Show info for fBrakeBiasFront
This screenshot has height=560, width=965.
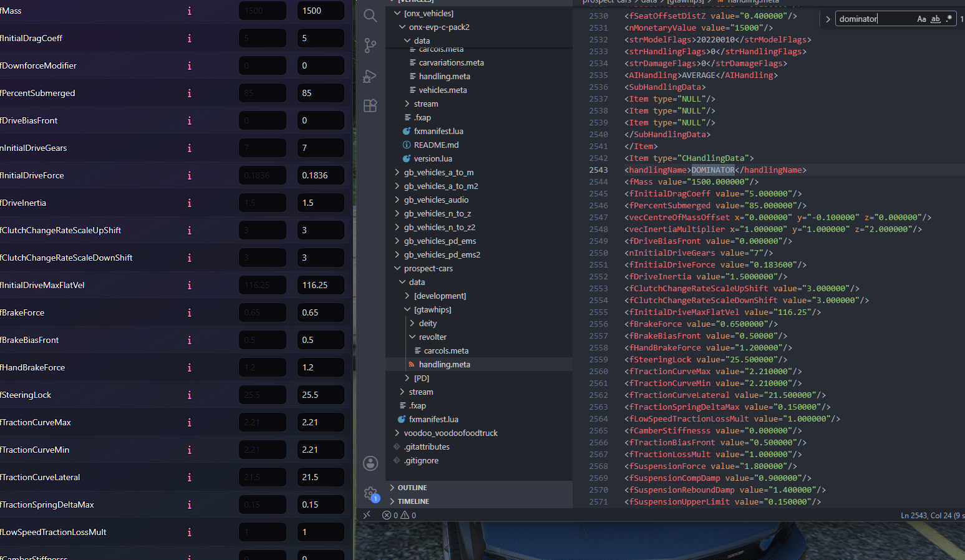(x=190, y=340)
